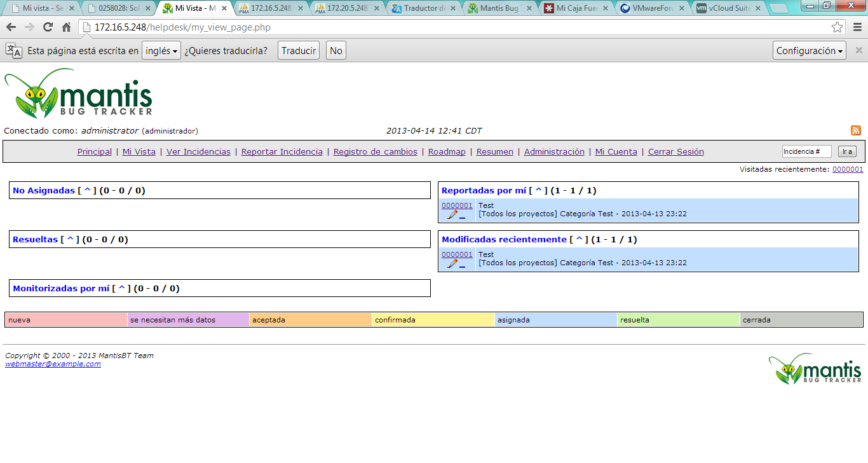The width and height of the screenshot is (868, 463).
Task: Click Cerrar Sesión to log out
Action: [x=676, y=152]
